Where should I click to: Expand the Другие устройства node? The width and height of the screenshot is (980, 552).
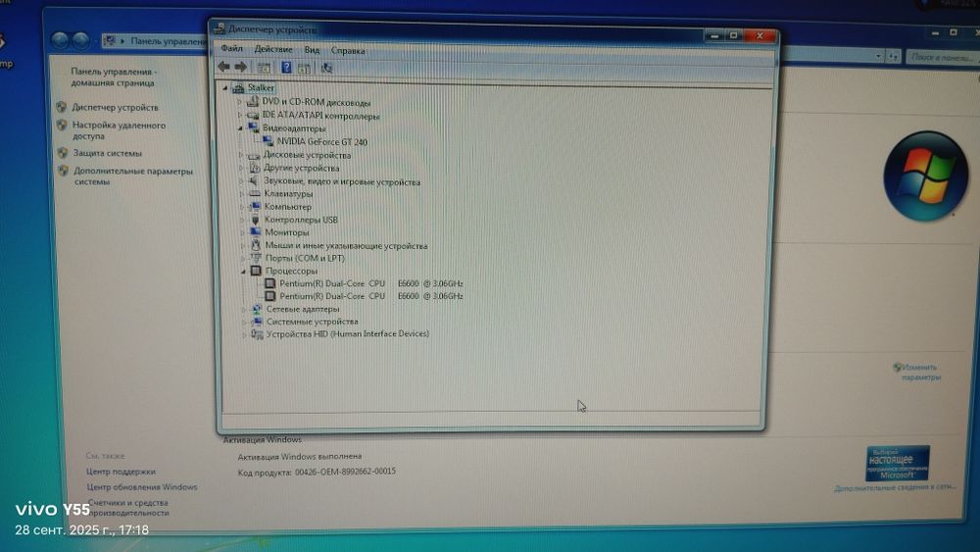click(241, 168)
